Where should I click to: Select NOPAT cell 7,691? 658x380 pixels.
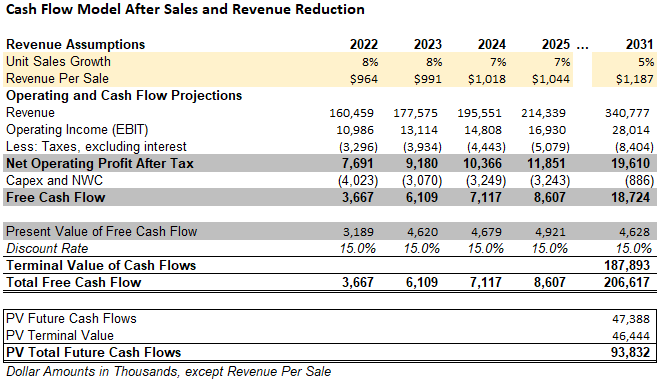[358, 164]
